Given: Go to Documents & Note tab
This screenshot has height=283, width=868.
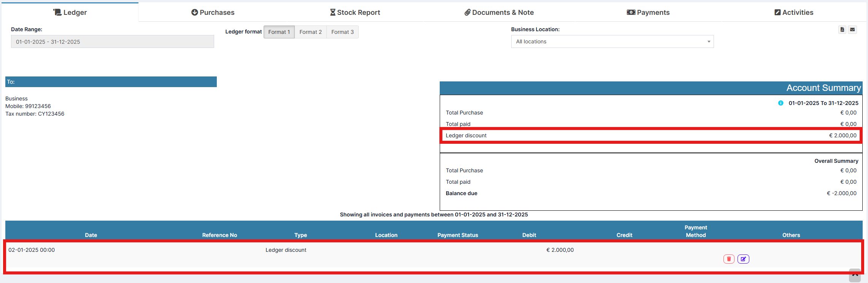Looking at the screenshot, I should coord(499,13).
